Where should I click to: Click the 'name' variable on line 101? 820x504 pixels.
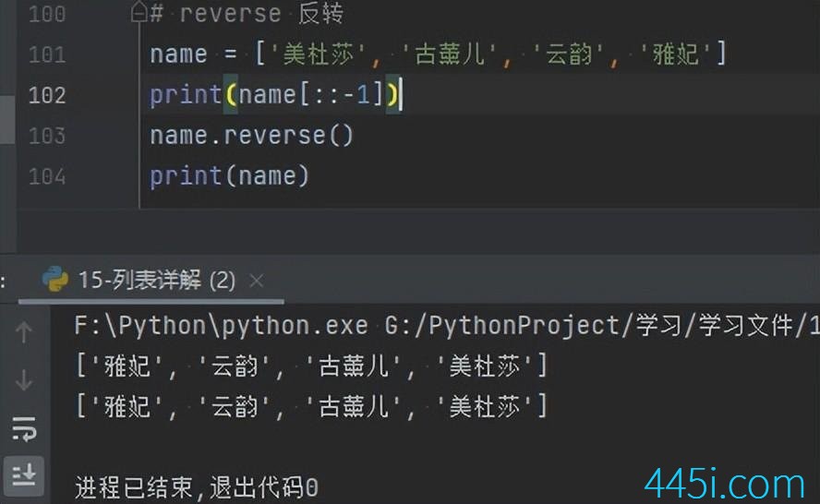[x=178, y=54]
